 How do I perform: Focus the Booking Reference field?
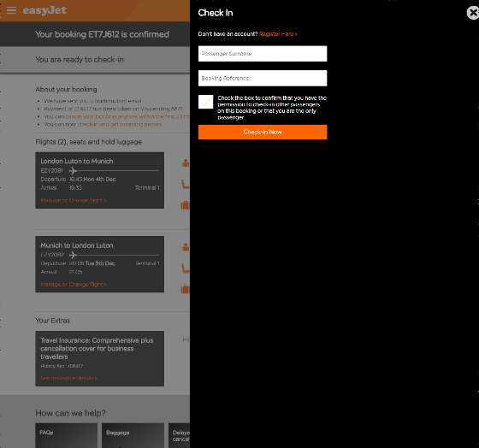263,78
